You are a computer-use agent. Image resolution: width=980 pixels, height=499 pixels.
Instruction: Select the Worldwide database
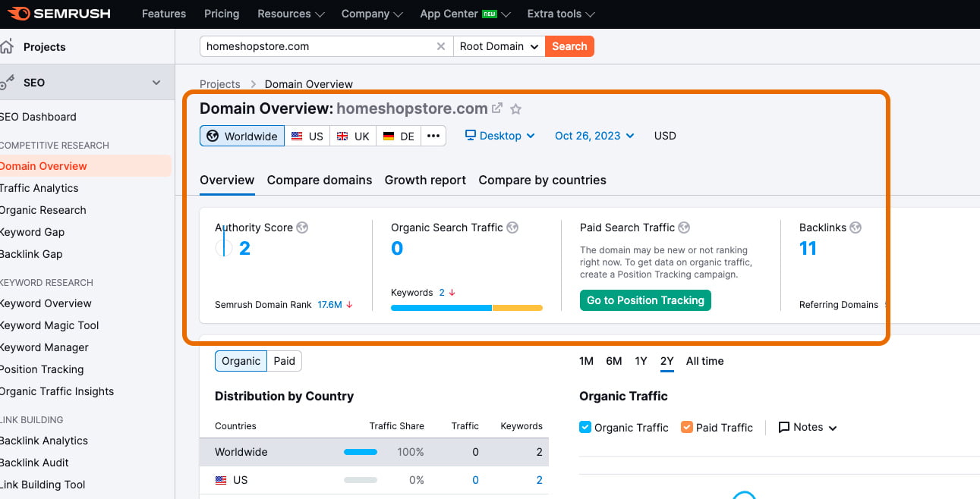(x=242, y=136)
